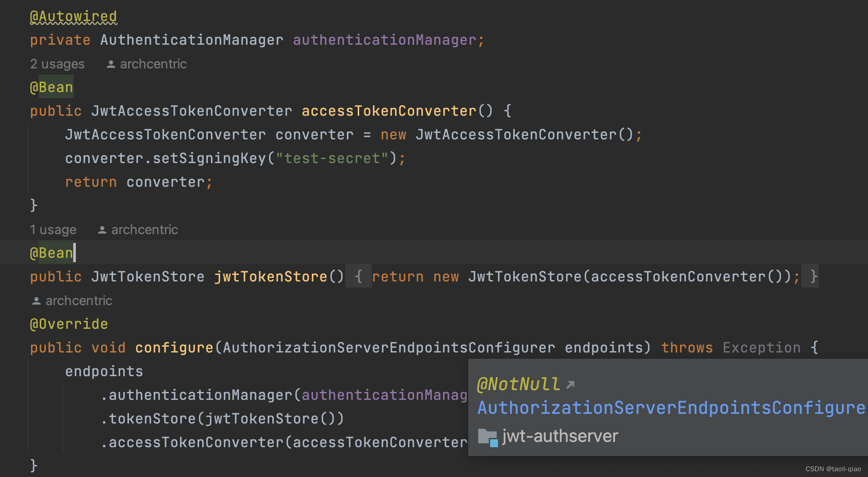This screenshot has height=477, width=868.
Task: Click the tokenStore(jwtTokenStore()) call
Action: coord(222,419)
